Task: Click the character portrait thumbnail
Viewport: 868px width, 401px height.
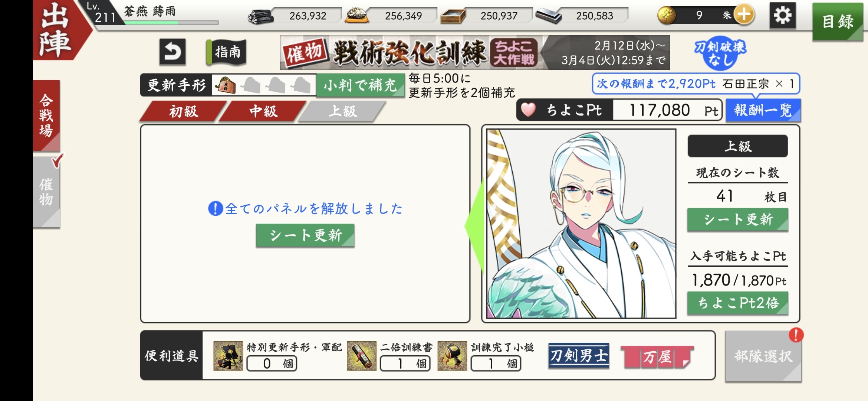Action: [581, 224]
